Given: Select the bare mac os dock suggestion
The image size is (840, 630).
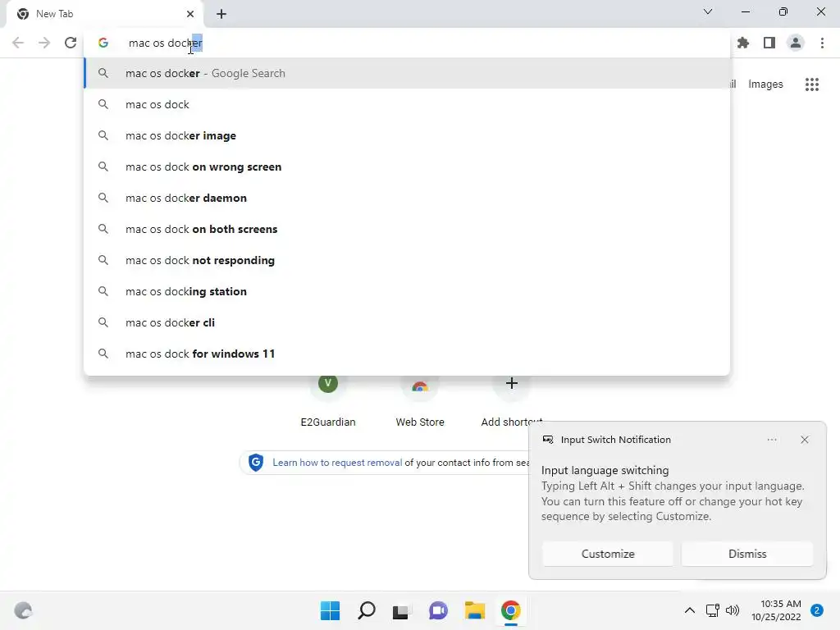Looking at the screenshot, I should coord(407,104).
